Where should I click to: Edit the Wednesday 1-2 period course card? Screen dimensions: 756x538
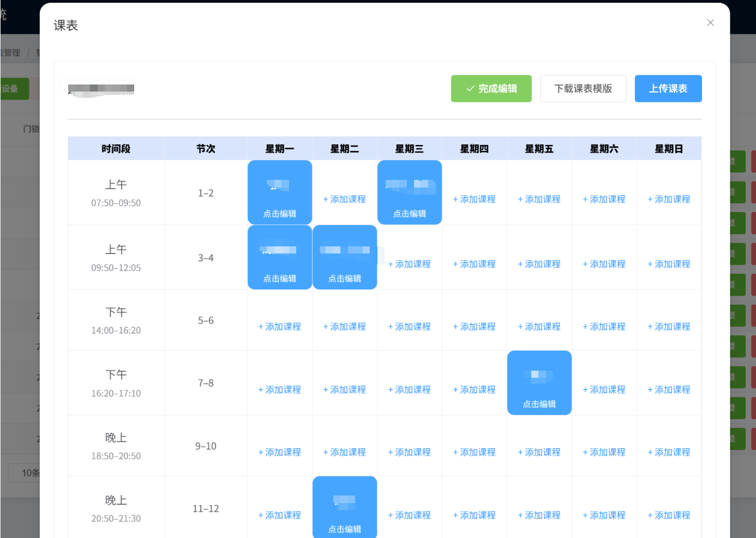410,192
